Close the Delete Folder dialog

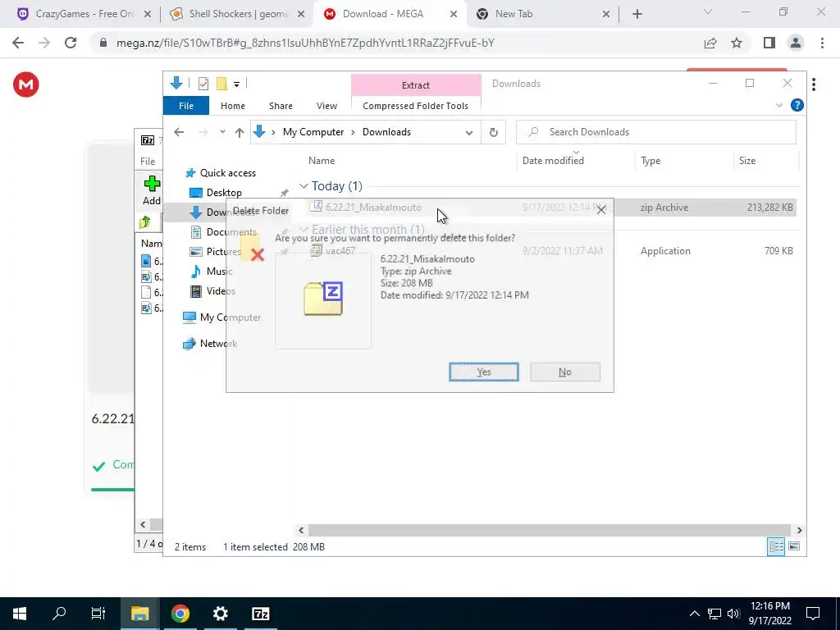601,210
